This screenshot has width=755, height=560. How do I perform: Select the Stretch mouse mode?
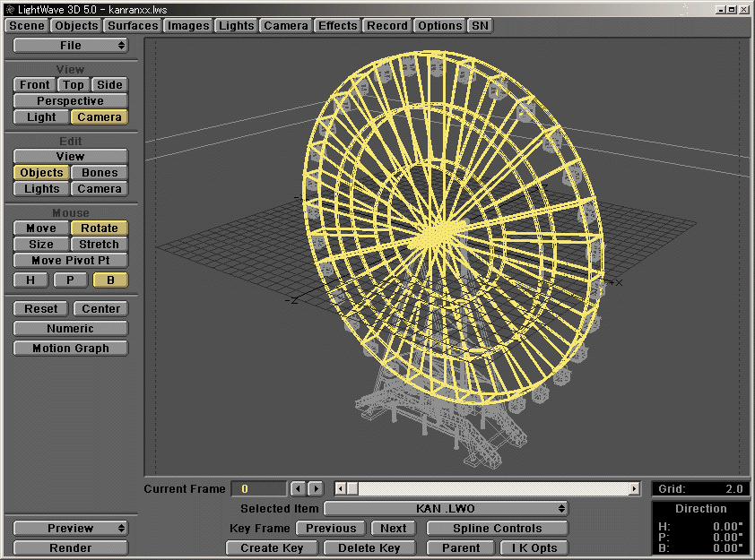pyautogui.click(x=99, y=244)
